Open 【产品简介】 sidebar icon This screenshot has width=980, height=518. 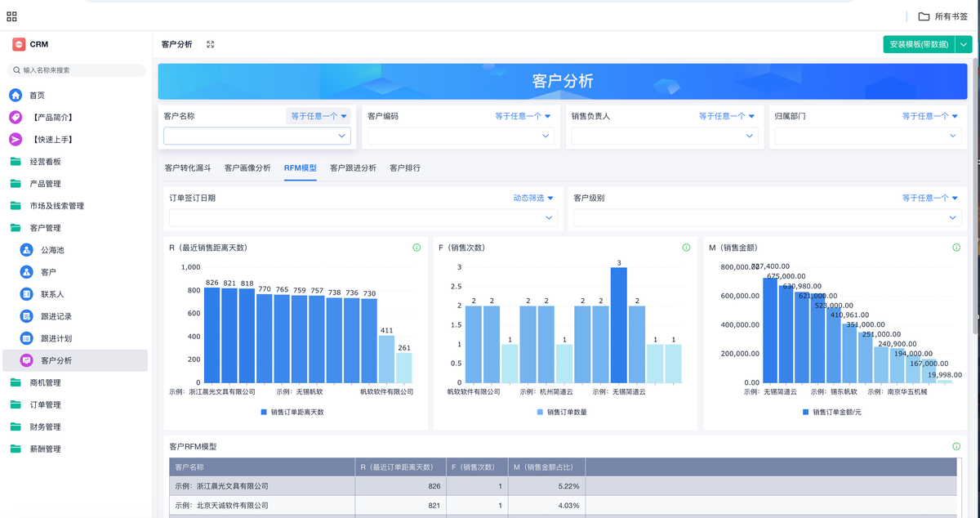(16, 117)
